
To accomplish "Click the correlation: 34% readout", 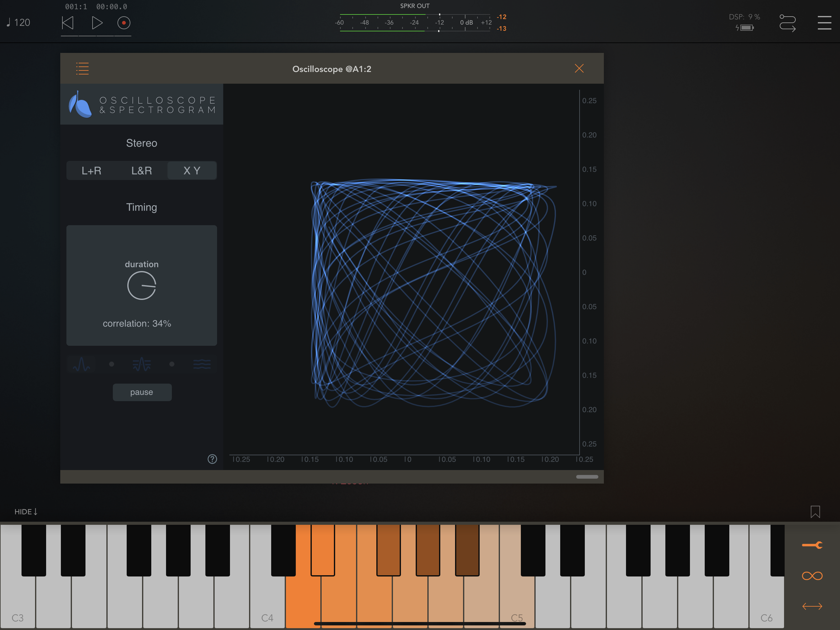I will pyautogui.click(x=137, y=323).
